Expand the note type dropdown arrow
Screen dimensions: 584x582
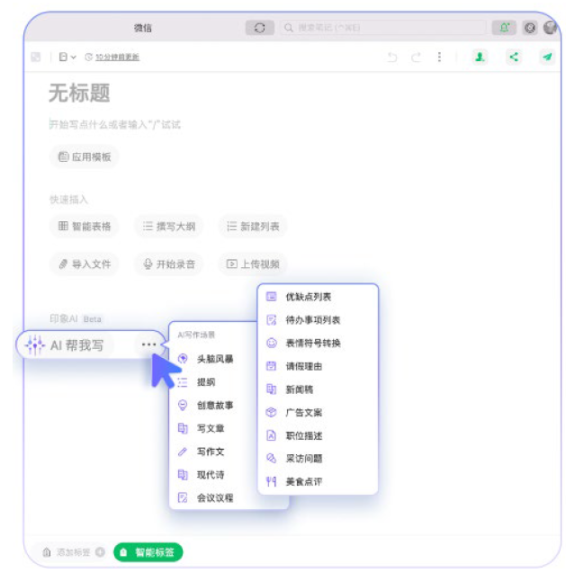[73, 57]
